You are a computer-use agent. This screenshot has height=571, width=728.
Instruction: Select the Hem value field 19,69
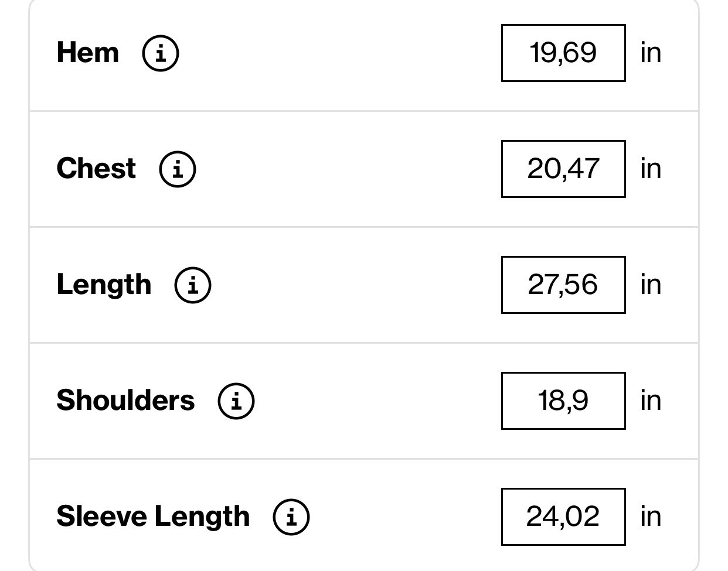[x=563, y=53]
